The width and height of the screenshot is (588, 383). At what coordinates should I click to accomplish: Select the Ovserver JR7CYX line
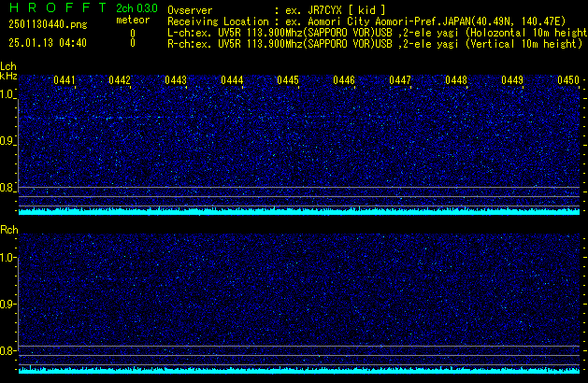pyautogui.click(x=277, y=10)
